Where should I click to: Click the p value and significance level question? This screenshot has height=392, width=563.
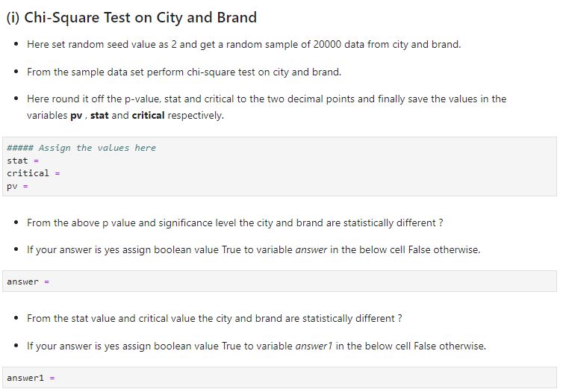pos(234,223)
